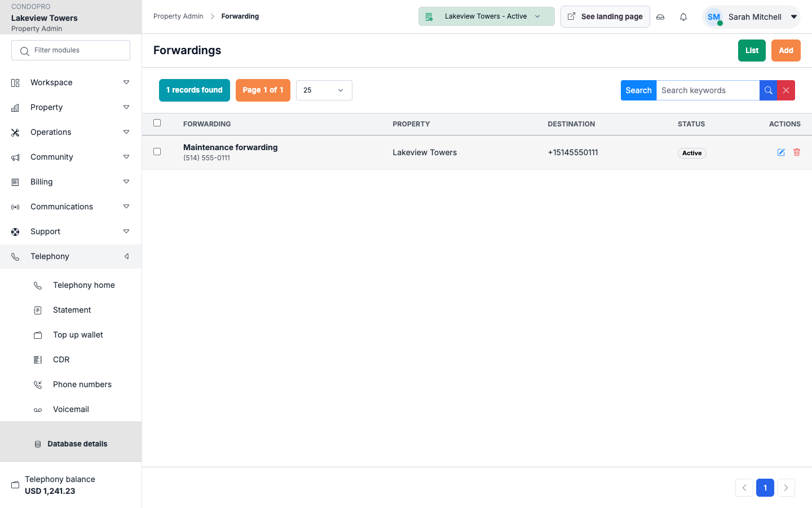Click the Support lifebuoy icon
This screenshot has width=812, height=508.
click(15, 232)
